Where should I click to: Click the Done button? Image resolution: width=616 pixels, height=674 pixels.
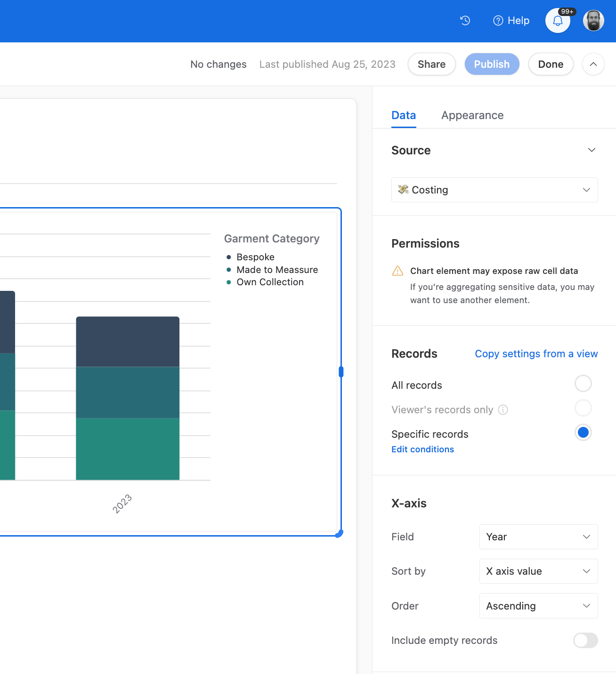pos(551,64)
